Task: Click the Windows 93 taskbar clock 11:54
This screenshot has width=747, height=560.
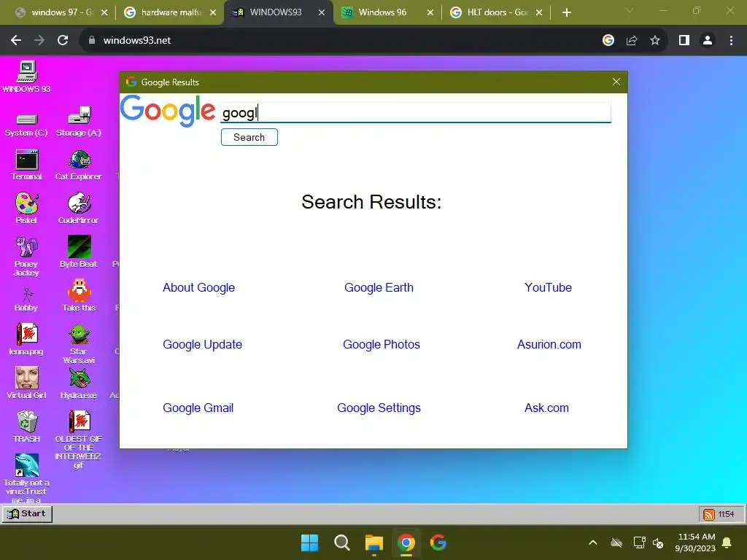Action: click(726, 514)
